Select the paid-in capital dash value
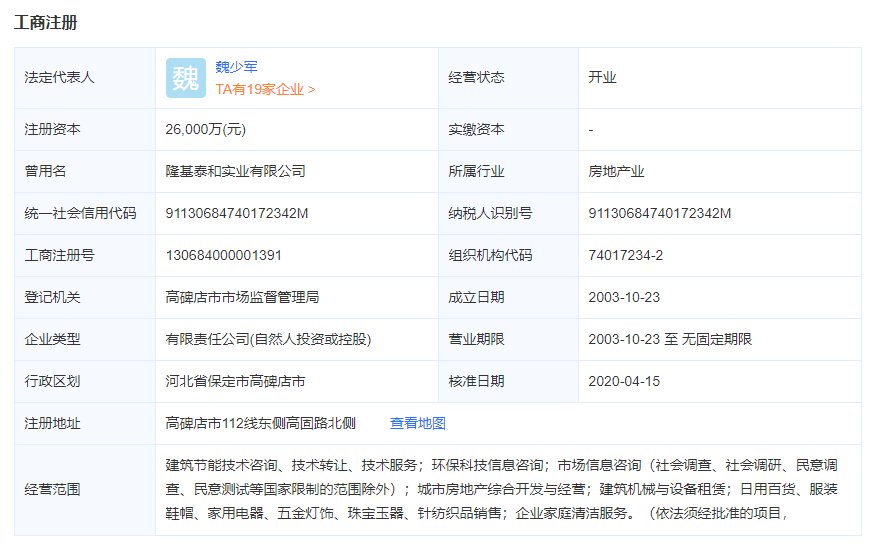This screenshot has height=547, width=877. coord(591,130)
